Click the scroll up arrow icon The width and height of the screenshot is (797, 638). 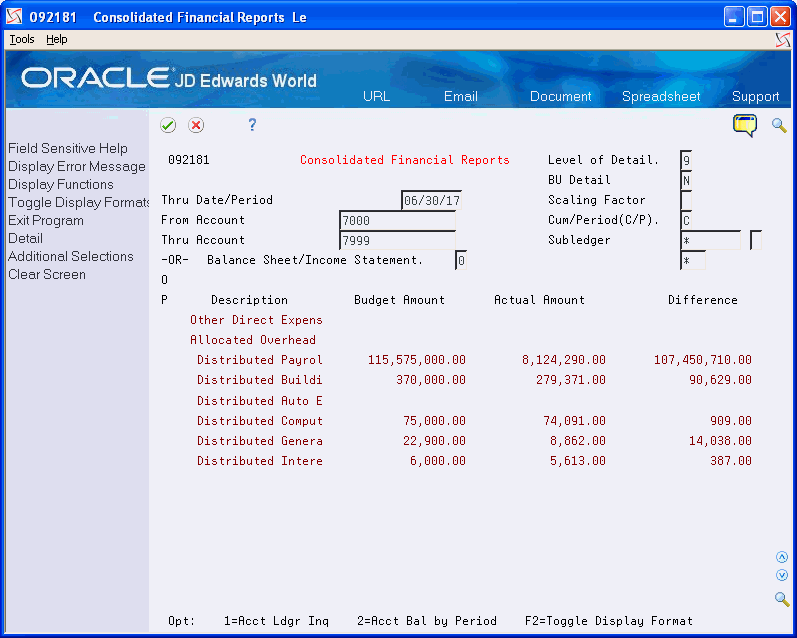(782, 557)
